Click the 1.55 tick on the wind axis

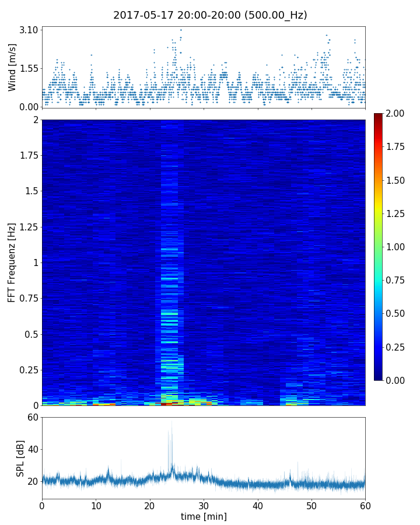[29, 68]
